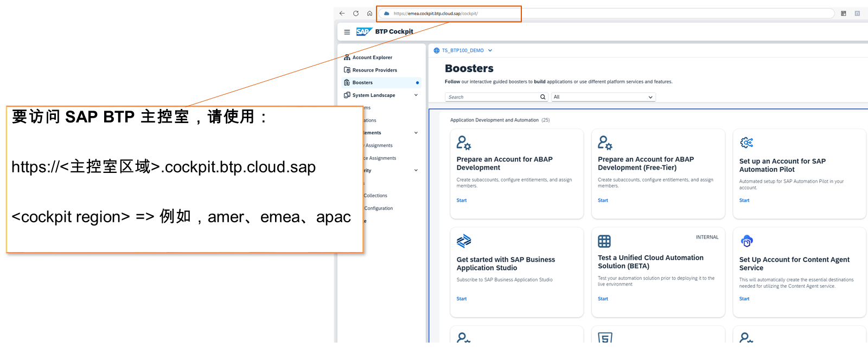Click the globe icon beside TS_BTP100_DEMO
This screenshot has height=348, width=868.
[x=437, y=50]
